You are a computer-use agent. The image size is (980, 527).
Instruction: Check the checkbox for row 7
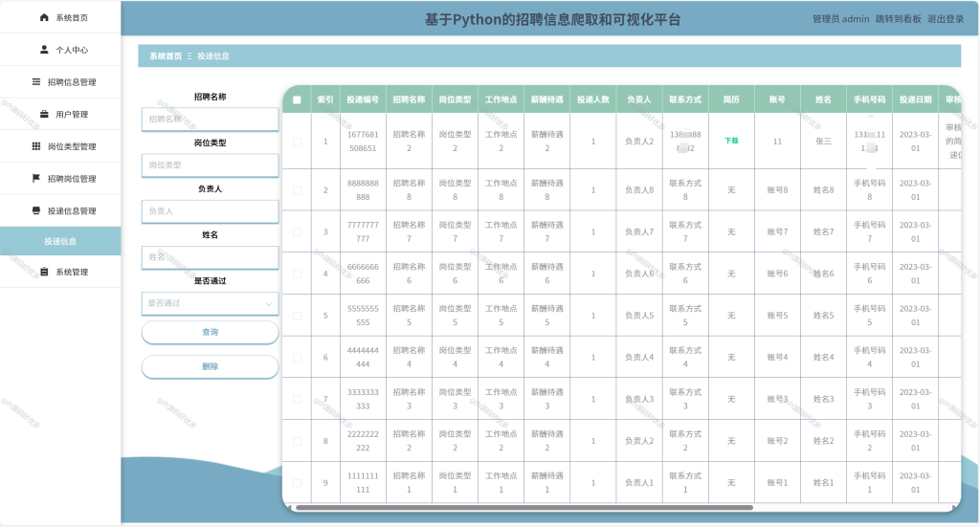pos(297,400)
